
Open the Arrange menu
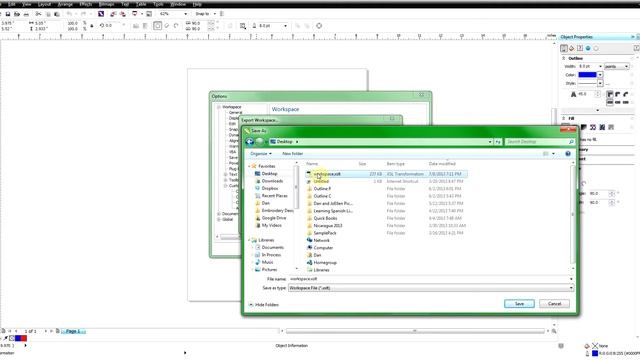[x=65, y=4]
